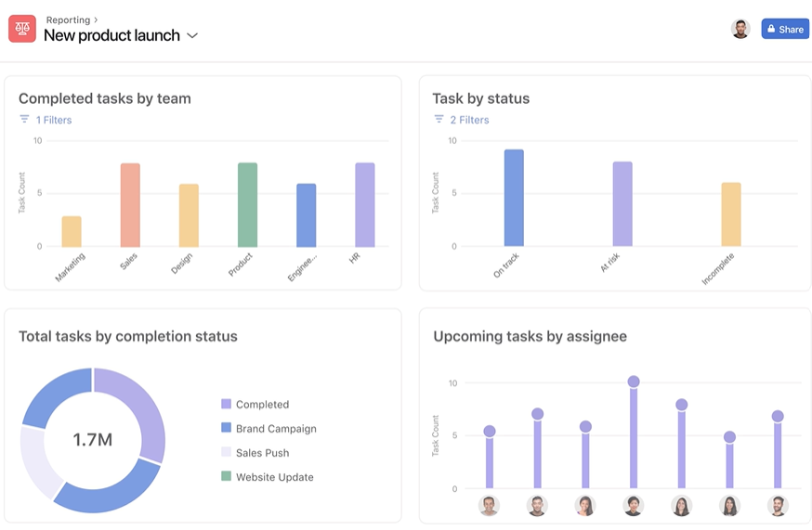The width and height of the screenshot is (812, 530).
Task: Click Upcoming tasks by assignee title
Action: [x=530, y=336]
